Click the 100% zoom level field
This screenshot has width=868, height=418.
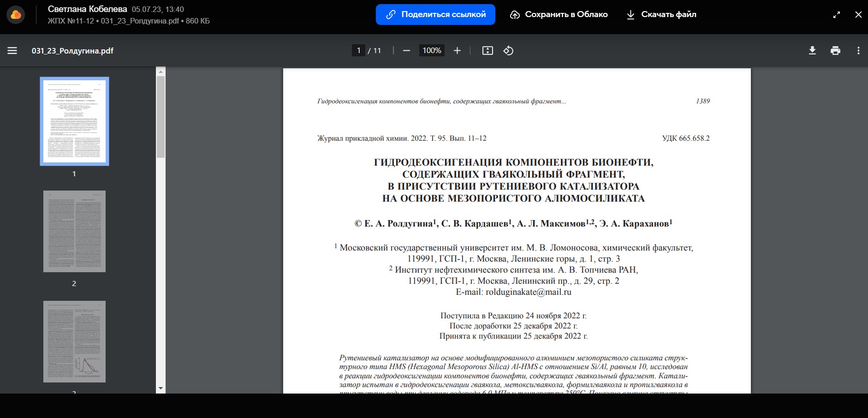[x=432, y=51]
